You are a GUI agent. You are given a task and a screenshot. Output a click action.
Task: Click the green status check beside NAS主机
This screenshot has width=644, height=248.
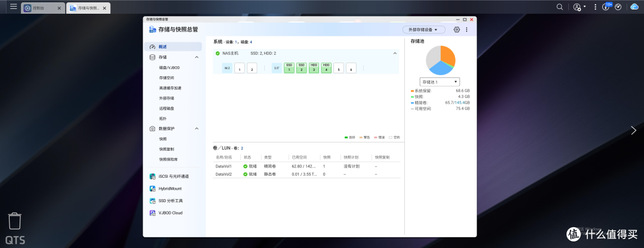[x=218, y=53]
